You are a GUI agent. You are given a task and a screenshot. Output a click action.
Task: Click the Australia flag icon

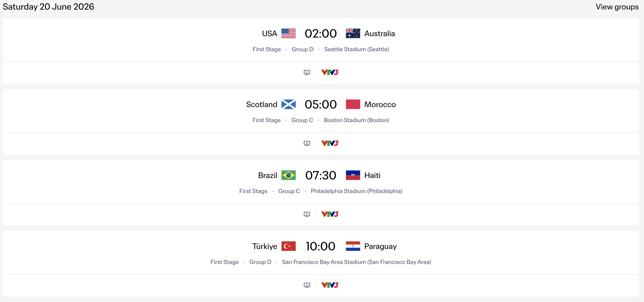pyautogui.click(x=353, y=33)
